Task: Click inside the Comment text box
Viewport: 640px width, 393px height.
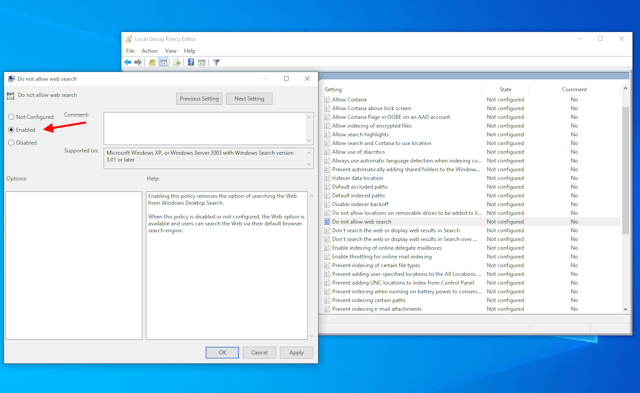Action: pyautogui.click(x=204, y=128)
